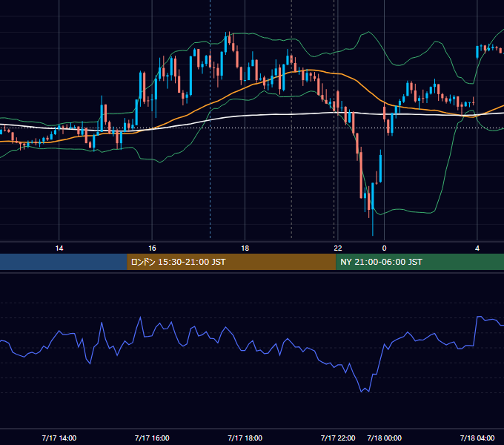The width and height of the screenshot is (504, 445).
Task: Click the blue session bar before ロンドン
Action: (x=64, y=262)
